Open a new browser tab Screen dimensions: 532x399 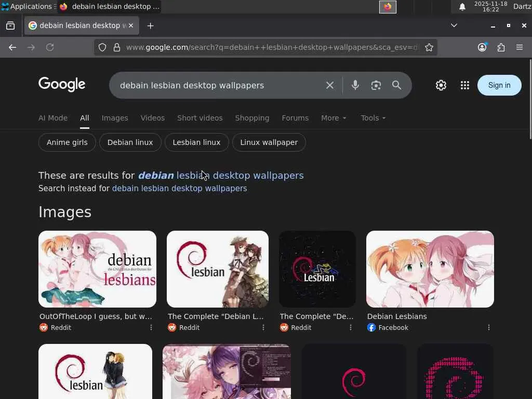pos(150,26)
